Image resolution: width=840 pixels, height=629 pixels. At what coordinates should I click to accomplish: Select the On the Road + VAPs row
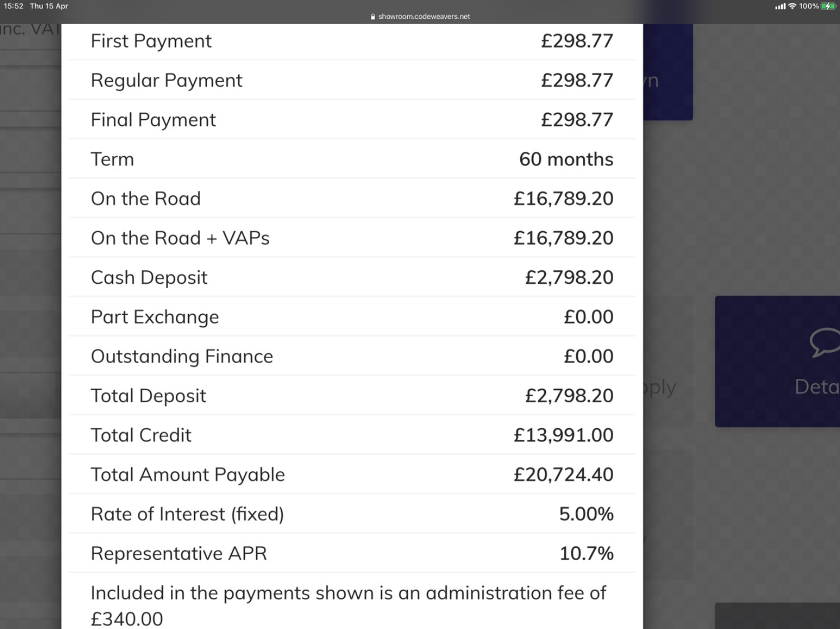(x=352, y=238)
